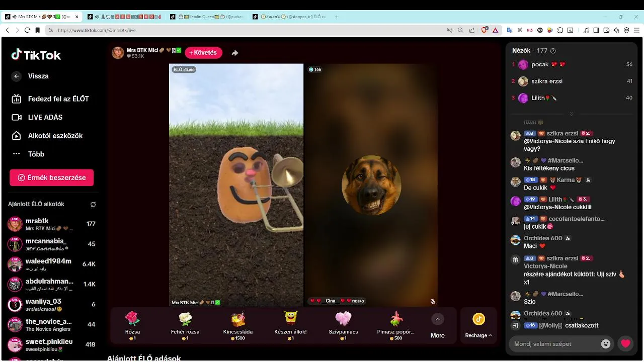Open the Recharge dropdown

478,326
